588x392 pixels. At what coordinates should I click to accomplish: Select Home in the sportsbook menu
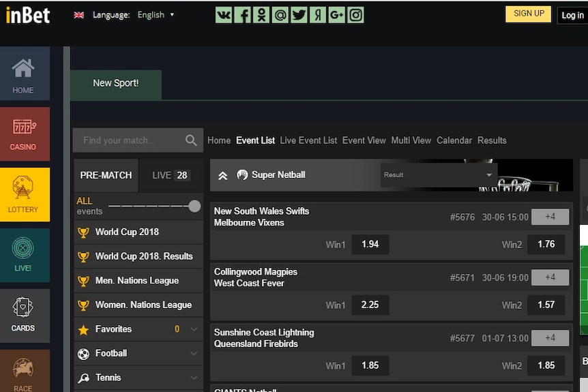(219, 140)
